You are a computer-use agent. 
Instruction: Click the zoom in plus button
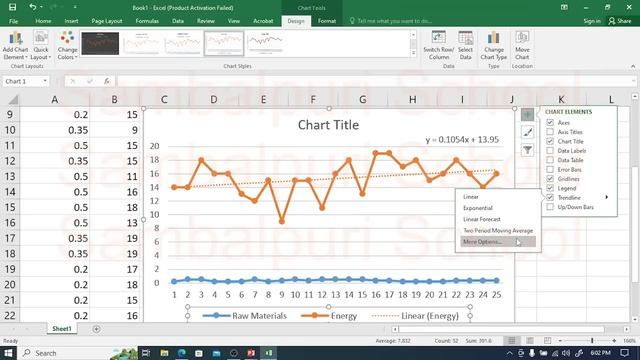[614, 340]
